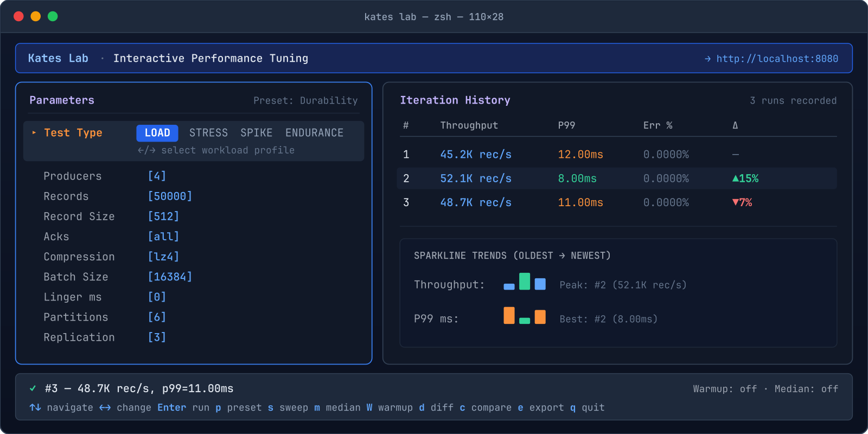This screenshot has height=434, width=868.
Task: Click the yellow minimize window button
Action: pyautogui.click(x=36, y=16)
